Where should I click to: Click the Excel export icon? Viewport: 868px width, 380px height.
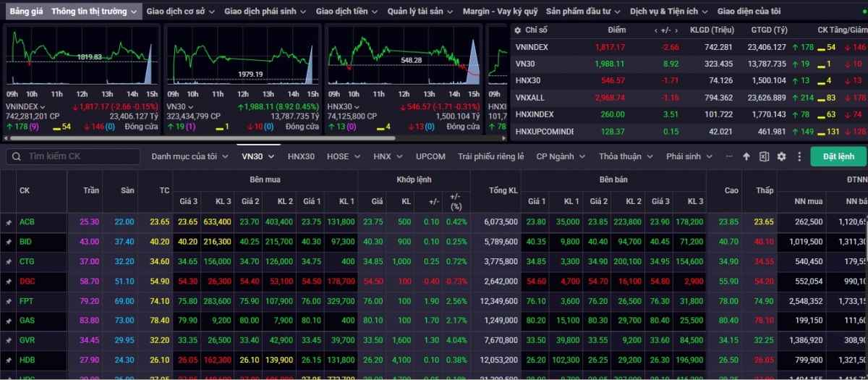coord(764,156)
